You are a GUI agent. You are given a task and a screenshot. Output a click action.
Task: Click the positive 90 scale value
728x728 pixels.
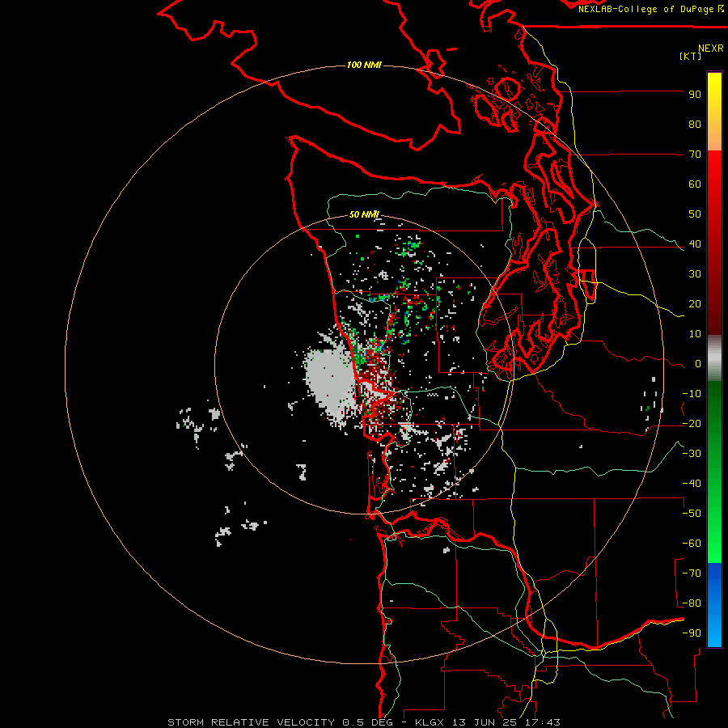695,95
